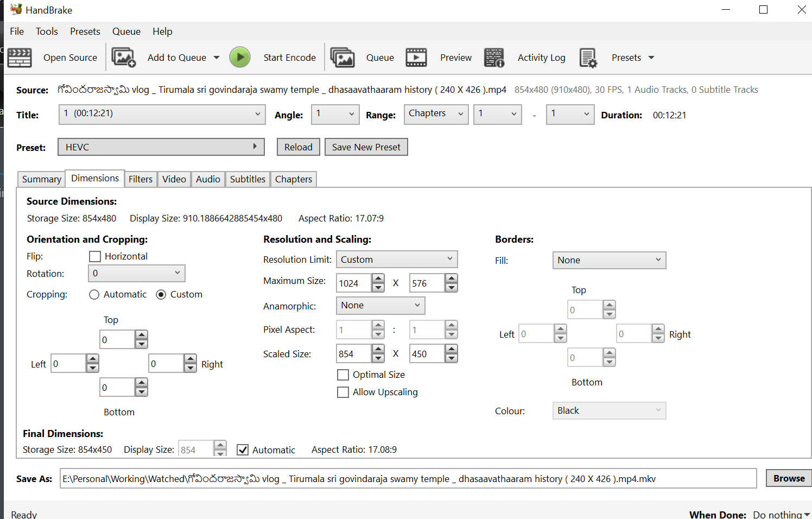Click the Presets gear document icon
Screen dimensions: 812x519
(x=588, y=58)
